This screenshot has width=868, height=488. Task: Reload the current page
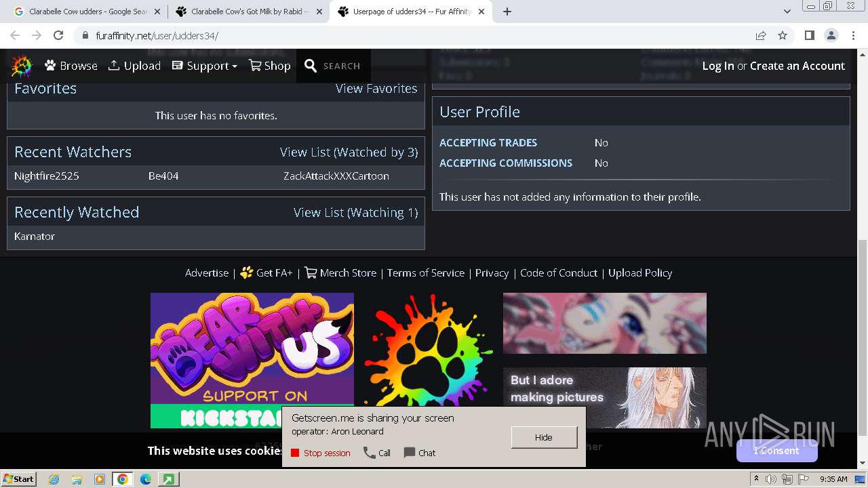click(x=58, y=35)
